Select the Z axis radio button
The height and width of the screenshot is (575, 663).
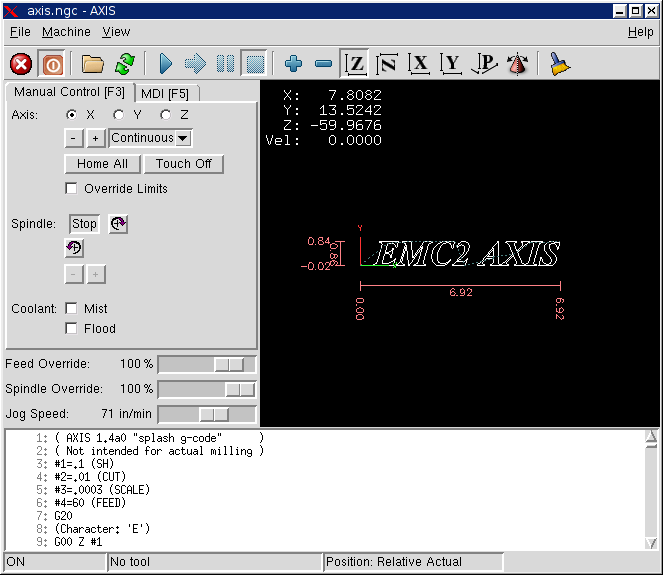pyautogui.click(x=166, y=115)
